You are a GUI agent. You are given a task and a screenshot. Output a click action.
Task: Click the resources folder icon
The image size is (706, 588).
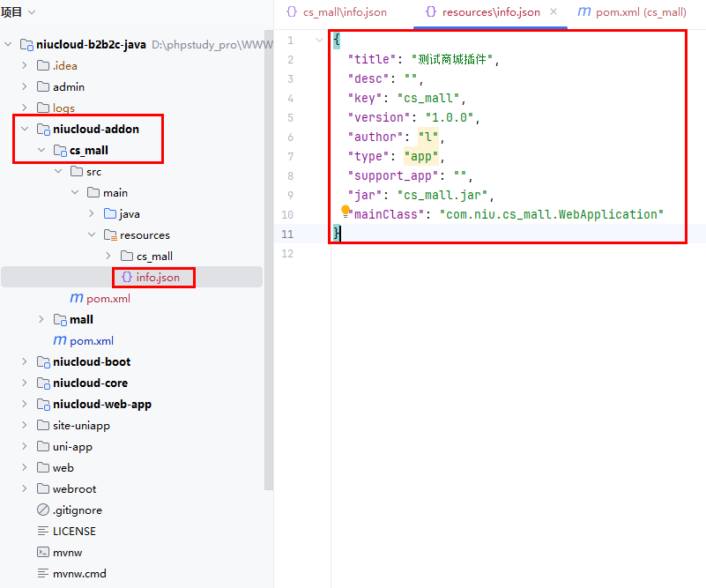click(110, 235)
